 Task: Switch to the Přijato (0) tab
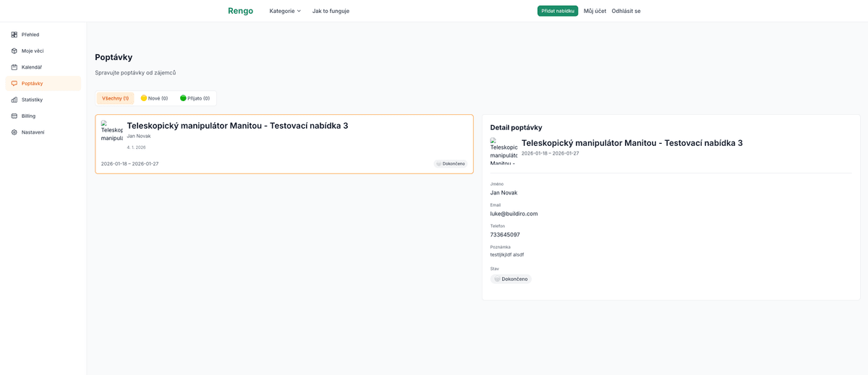click(195, 98)
